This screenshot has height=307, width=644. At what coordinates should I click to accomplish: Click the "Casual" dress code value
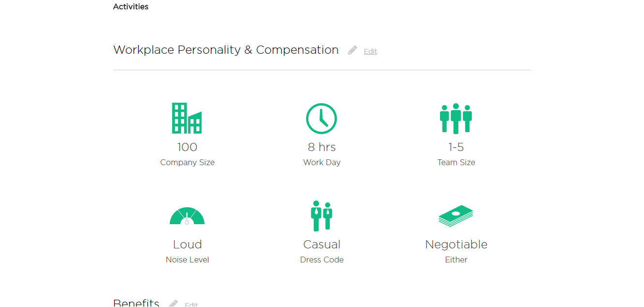pos(322,245)
